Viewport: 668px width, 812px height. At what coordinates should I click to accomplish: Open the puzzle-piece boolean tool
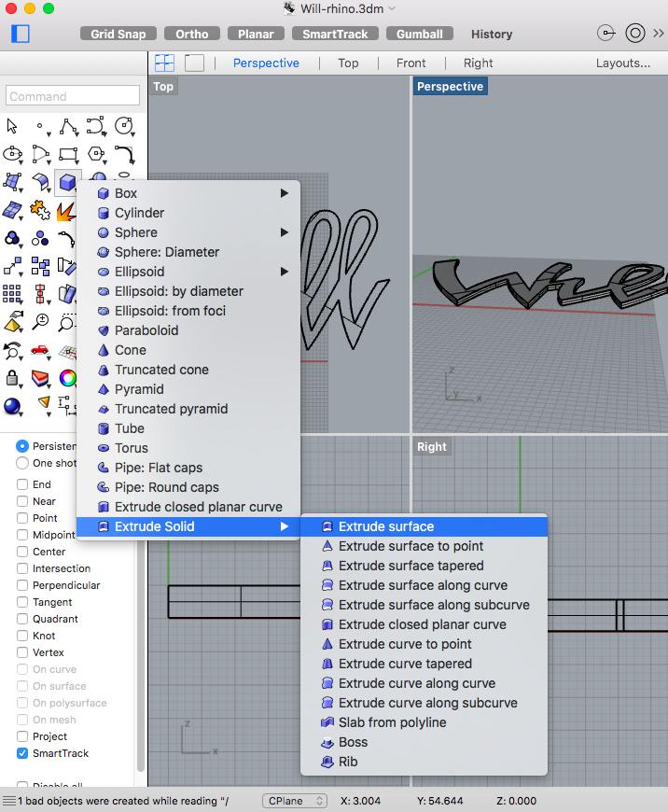[x=40, y=210]
